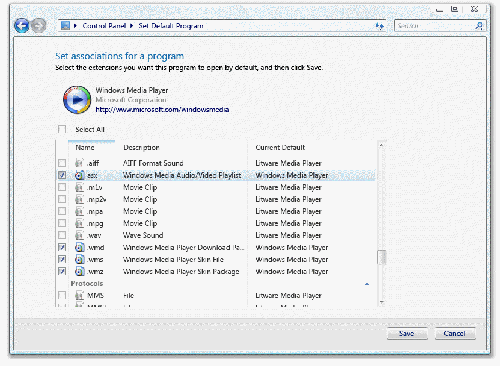
Task: Check the .mpg extension checkbox
Action: pos(62,223)
